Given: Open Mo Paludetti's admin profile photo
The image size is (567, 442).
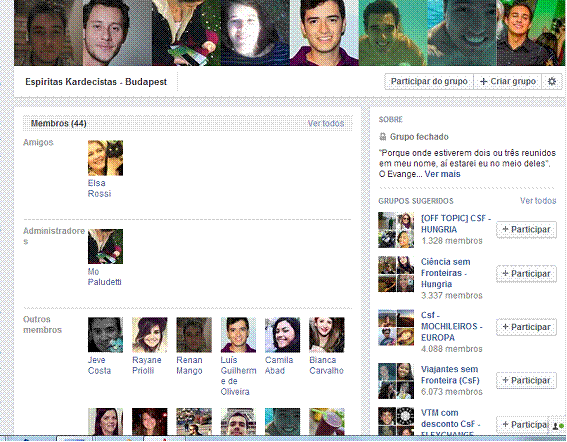Looking at the screenshot, I should point(105,246).
